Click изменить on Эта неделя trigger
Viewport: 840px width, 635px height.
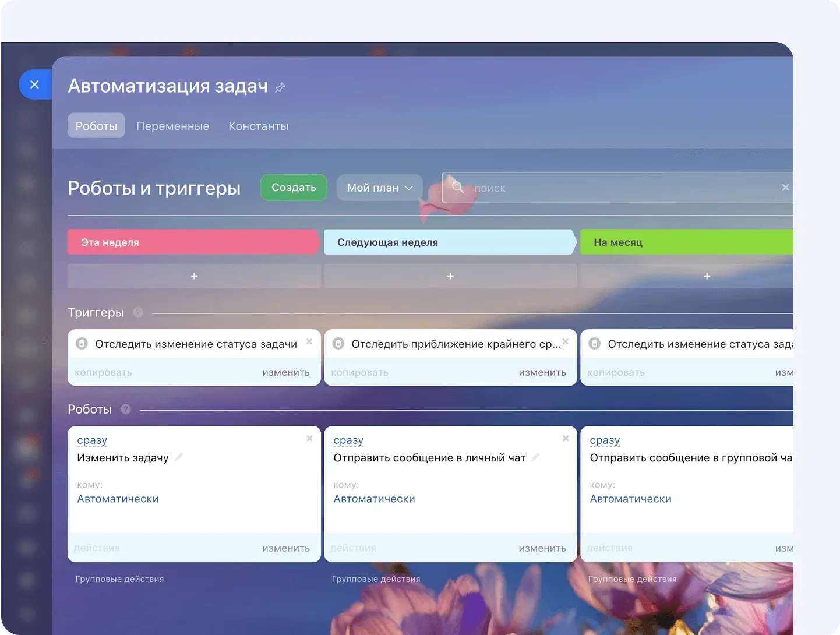tap(286, 372)
